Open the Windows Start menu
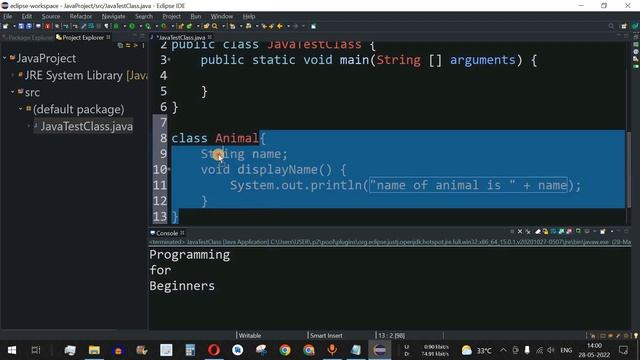 pyautogui.click(x=12, y=350)
